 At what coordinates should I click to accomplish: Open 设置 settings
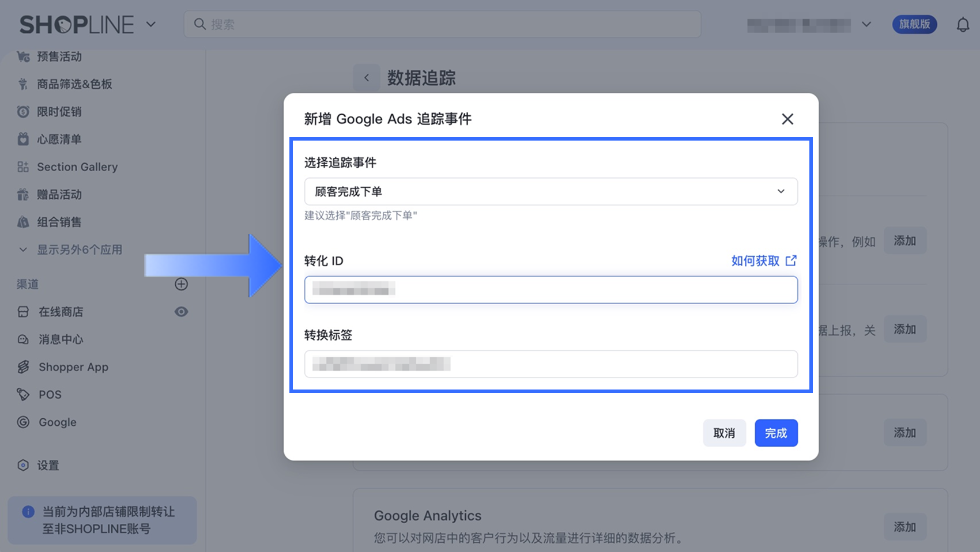tap(48, 466)
